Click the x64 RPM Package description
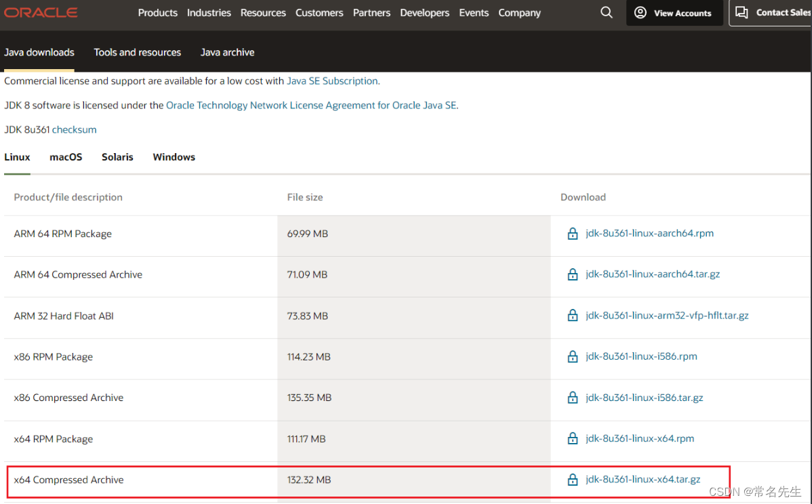The image size is (812, 504). (54, 439)
